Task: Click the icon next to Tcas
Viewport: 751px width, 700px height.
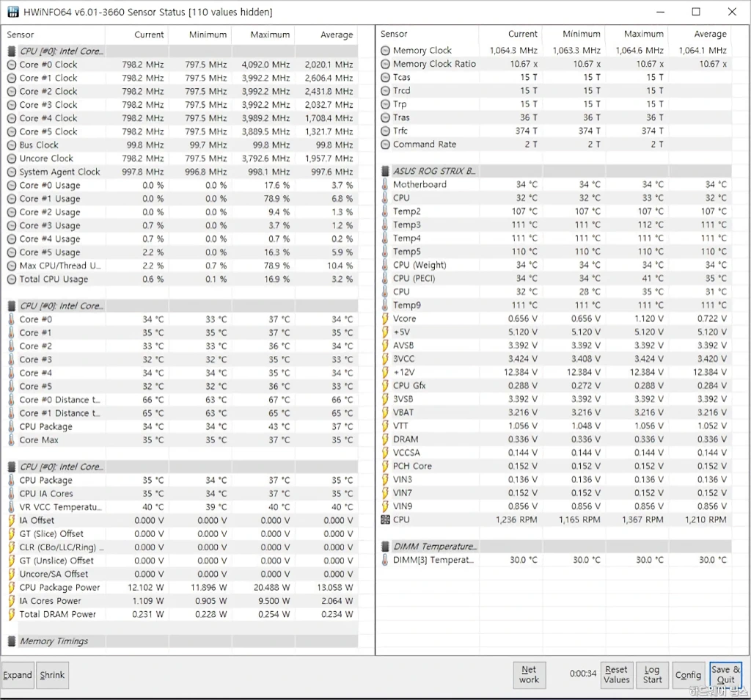Action: click(x=386, y=77)
